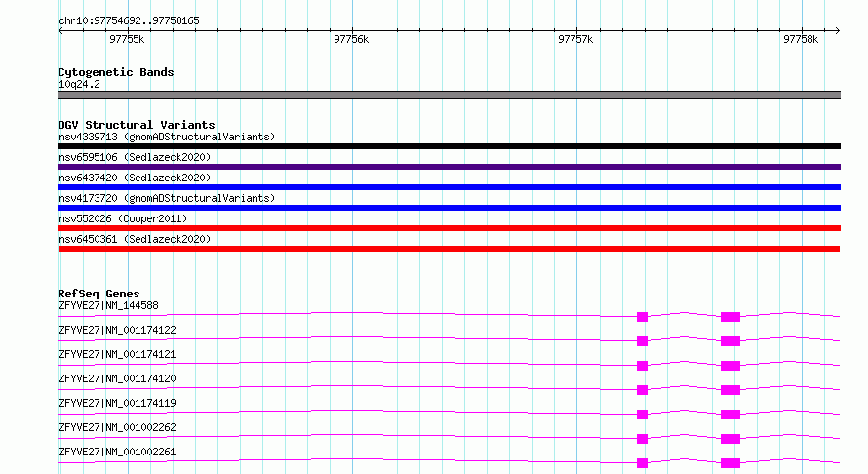Image resolution: width=868 pixels, height=474 pixels.
Task: Click the wider right exon of NM_001174119
Action: pyautogui.click(x=730, y=415)
